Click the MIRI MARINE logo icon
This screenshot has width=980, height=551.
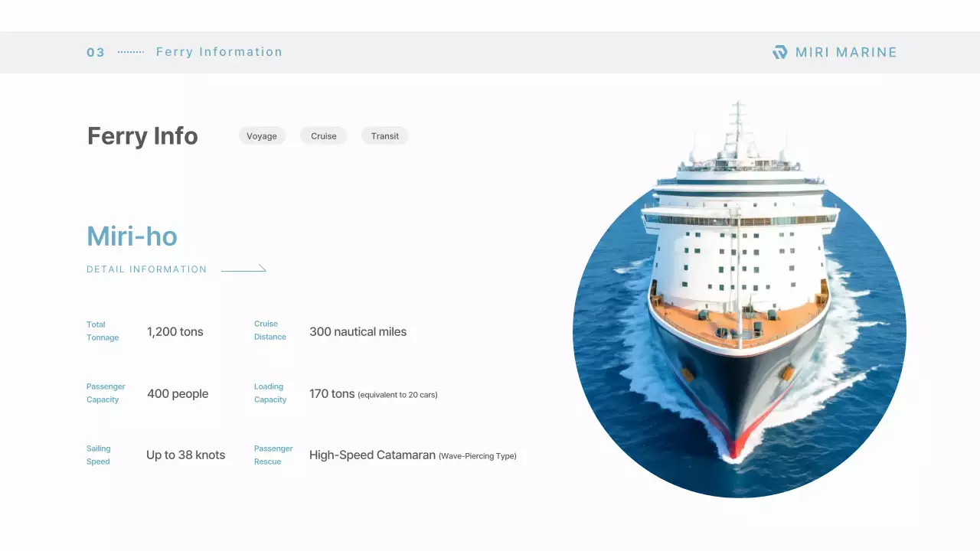(779, 52)
